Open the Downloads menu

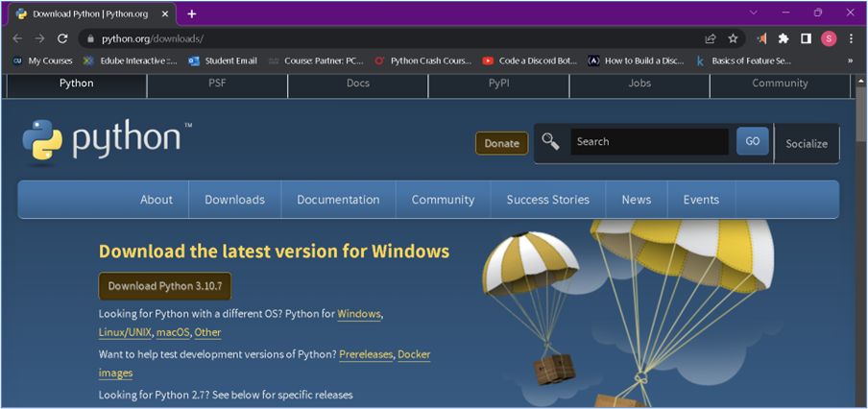point(234,200)
